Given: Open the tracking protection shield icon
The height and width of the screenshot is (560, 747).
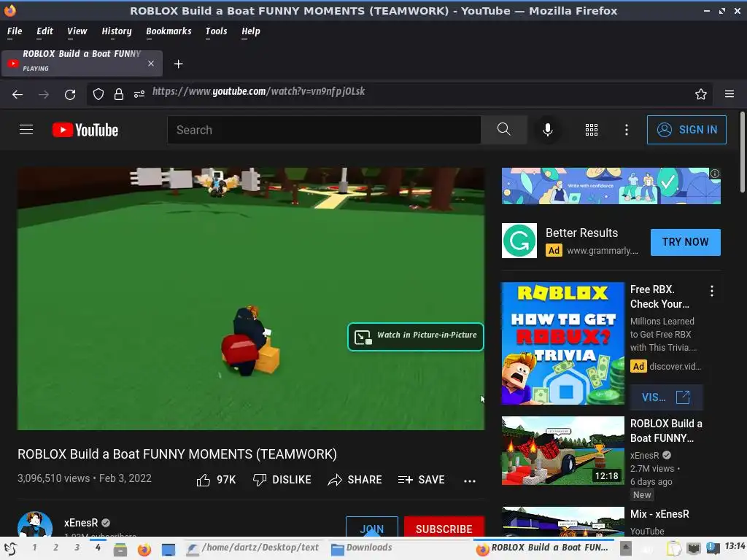Looking at the screenshot, I should (98, 94).
